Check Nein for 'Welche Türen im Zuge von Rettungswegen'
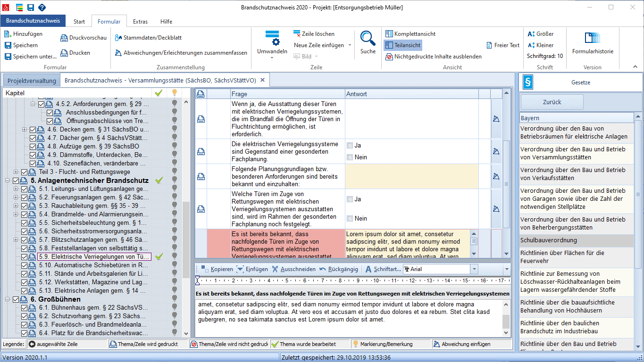 point(350,218)
